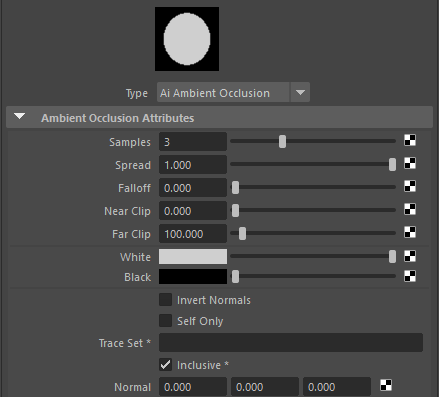Click the second Normal value field
The width and height of the screenshot is (439, 397).
265,387
